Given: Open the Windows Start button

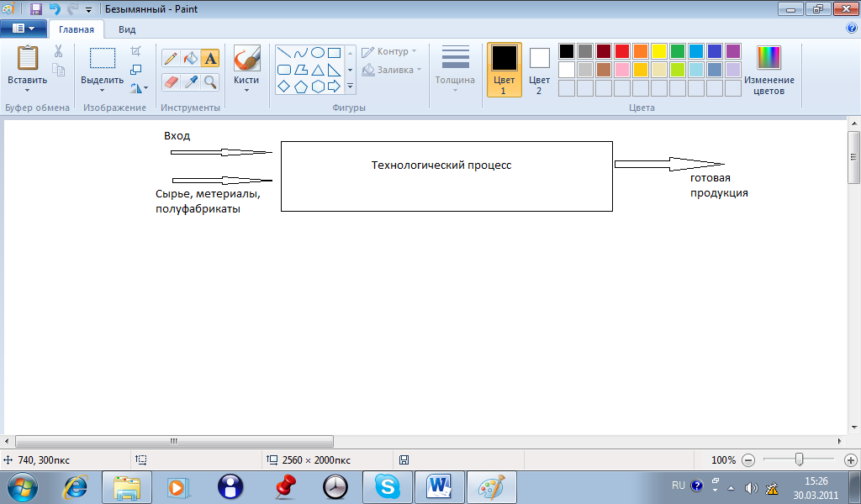Looking at the screenshot, I should click(x=22, y=487).
